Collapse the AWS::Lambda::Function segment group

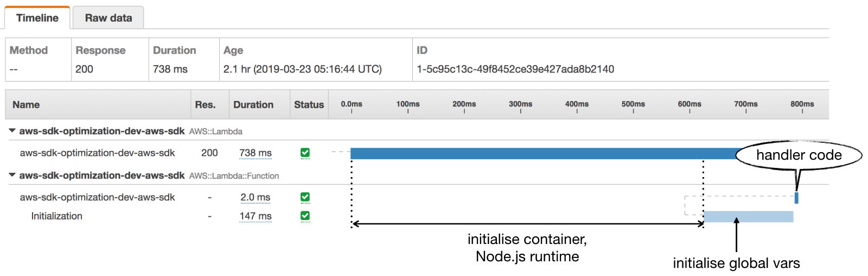[12, 175]
